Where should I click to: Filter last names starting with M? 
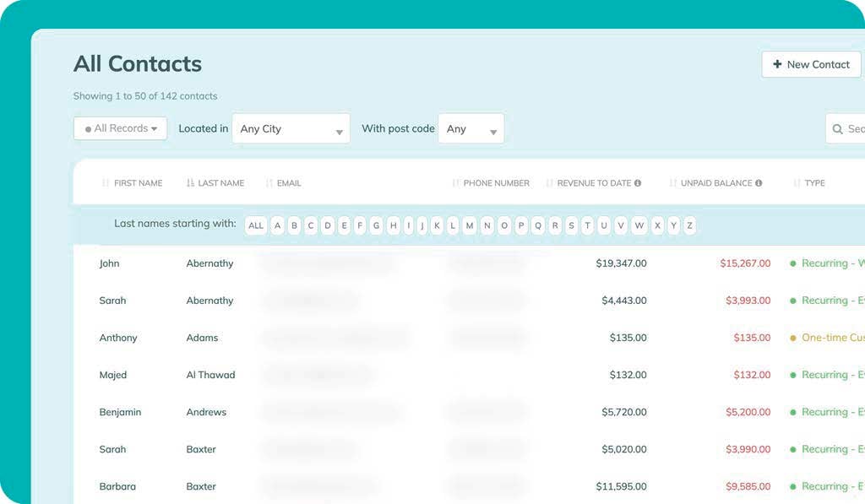470,225
